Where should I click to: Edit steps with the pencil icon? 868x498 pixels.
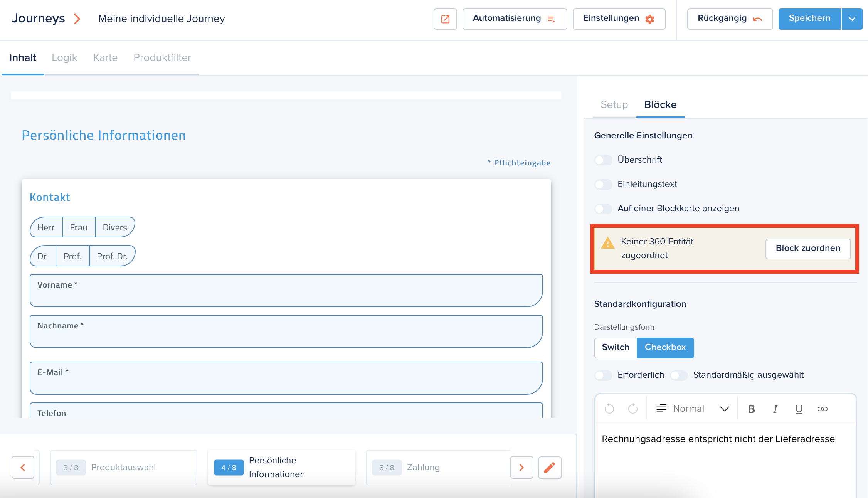550,468
